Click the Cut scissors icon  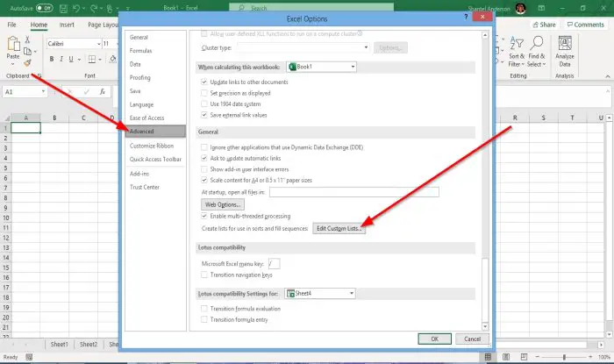pyautogui.click(x=27, y=39)
